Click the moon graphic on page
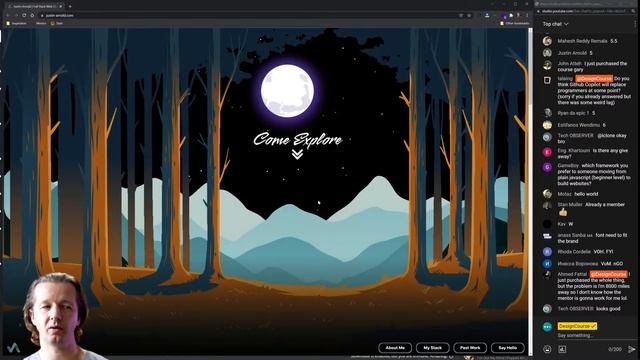 pyautogui.click(x=287, y=91)
